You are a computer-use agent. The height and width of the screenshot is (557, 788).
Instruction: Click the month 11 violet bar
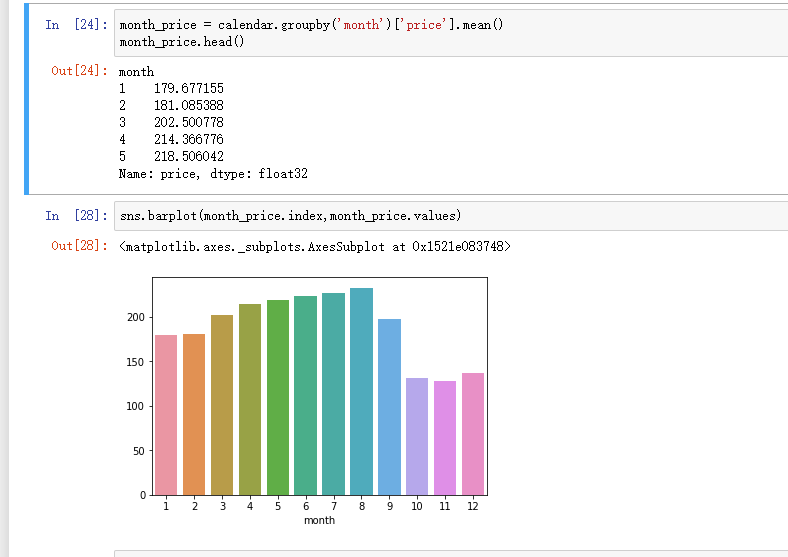(445, 438)
